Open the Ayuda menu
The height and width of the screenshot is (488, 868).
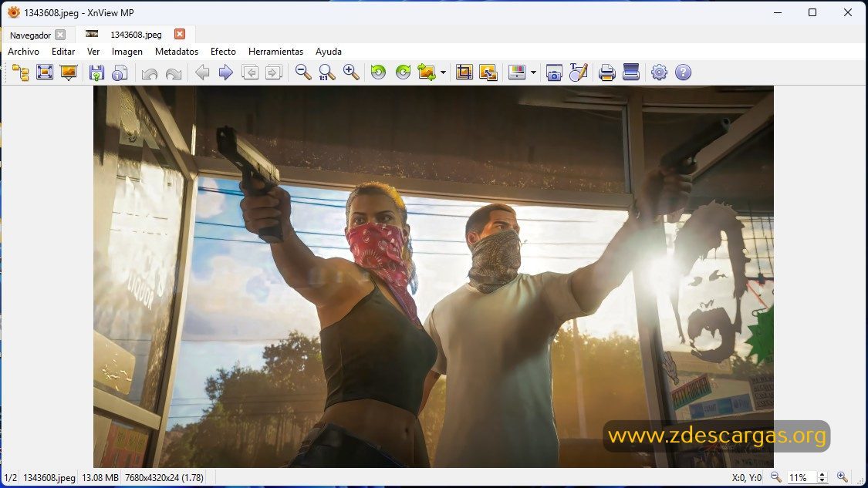328,52
